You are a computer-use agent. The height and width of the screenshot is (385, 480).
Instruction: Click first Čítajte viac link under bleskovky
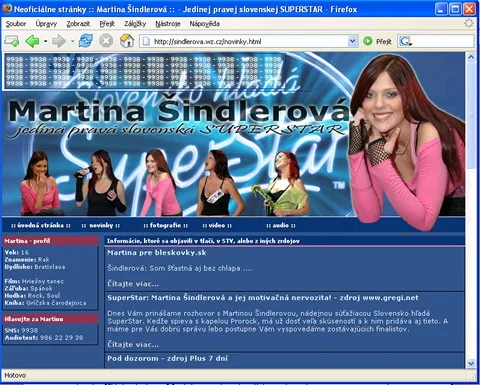(133, 284)
